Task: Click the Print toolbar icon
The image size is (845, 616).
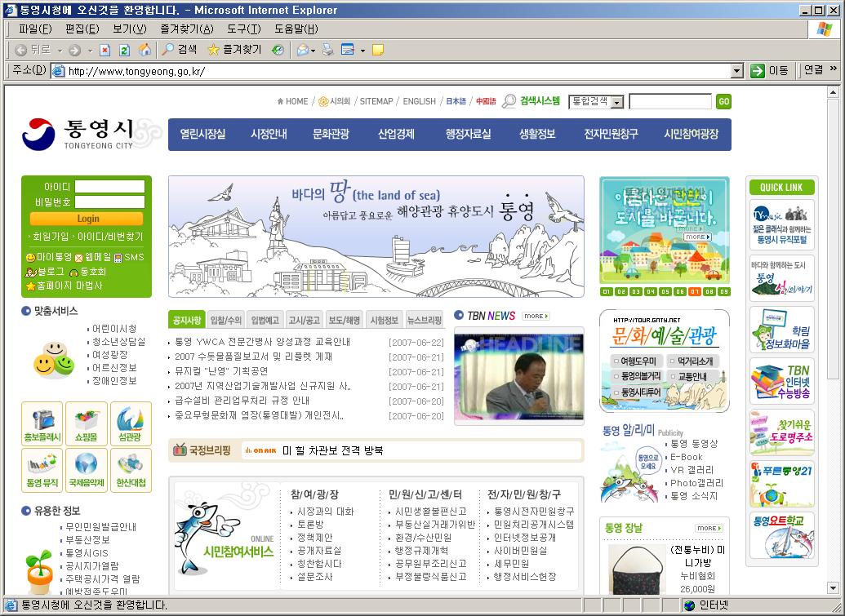Action: pos(327,50)
